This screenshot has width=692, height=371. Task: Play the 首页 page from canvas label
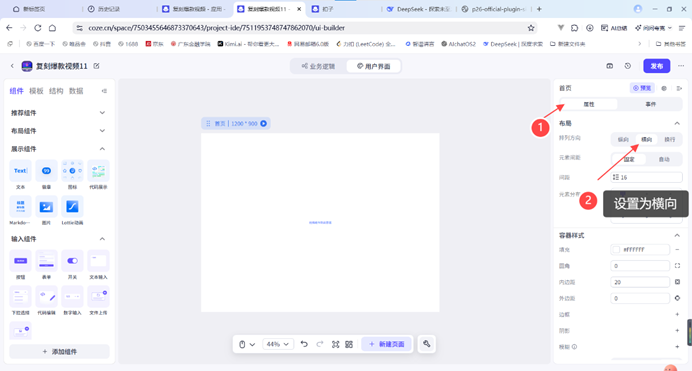click(263, 124)
